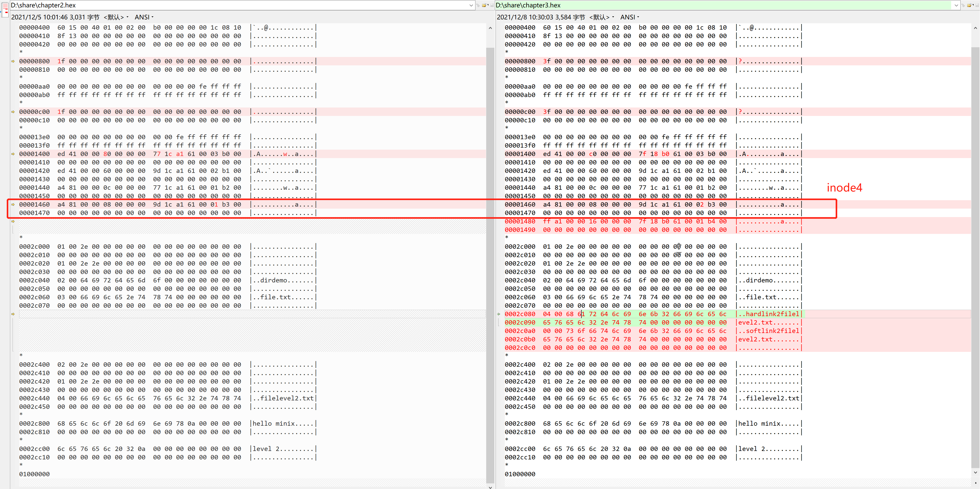The height and width of the screenshot is (489, 980).
Task: Click the hardlink2filel text in right pane
Action: (x=772, y=314)
